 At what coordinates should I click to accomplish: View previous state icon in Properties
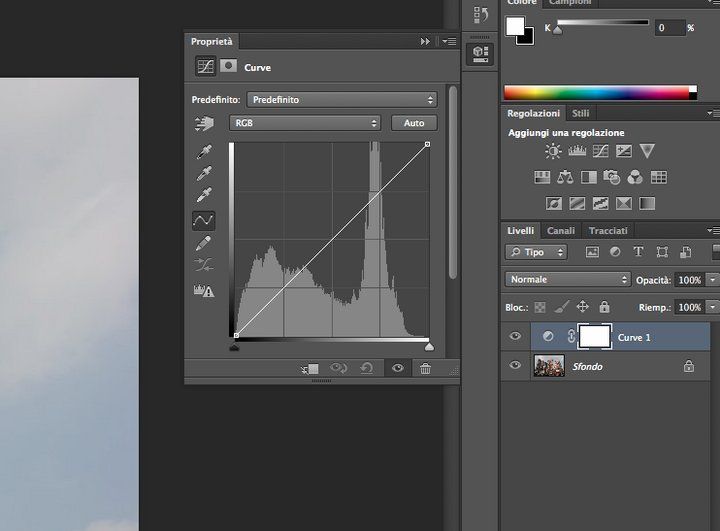pos(338,368)
